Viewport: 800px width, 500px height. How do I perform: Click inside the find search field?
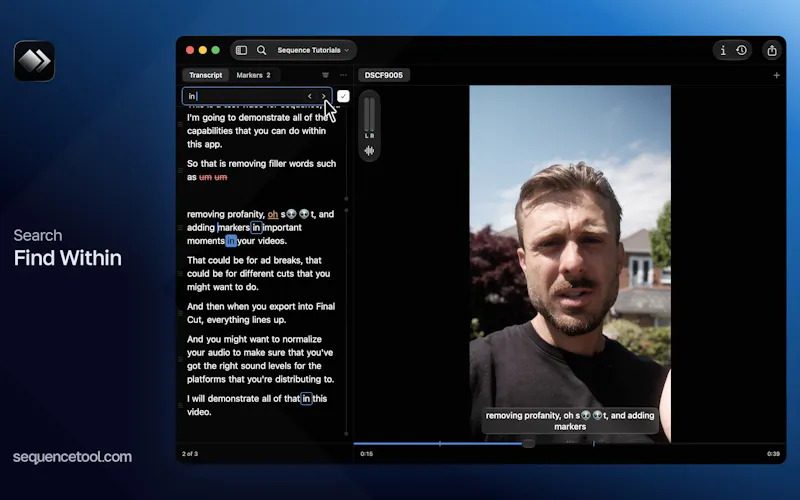245,96
